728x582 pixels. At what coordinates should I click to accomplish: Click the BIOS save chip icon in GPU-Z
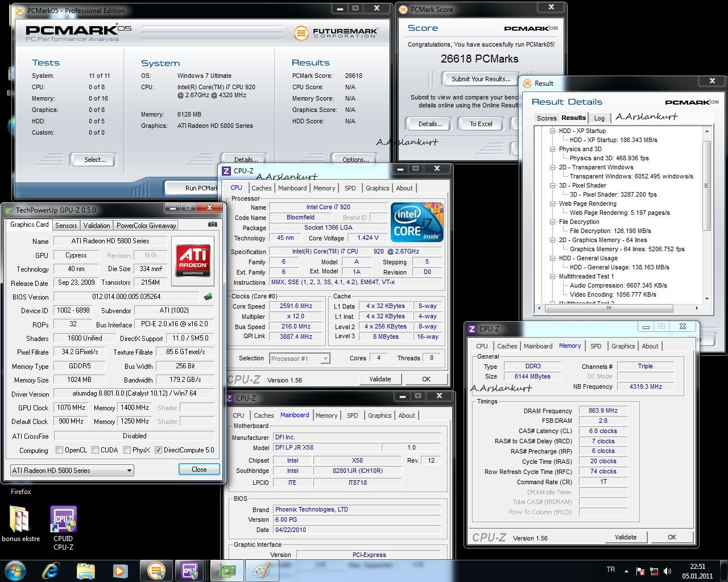point(208,296)
